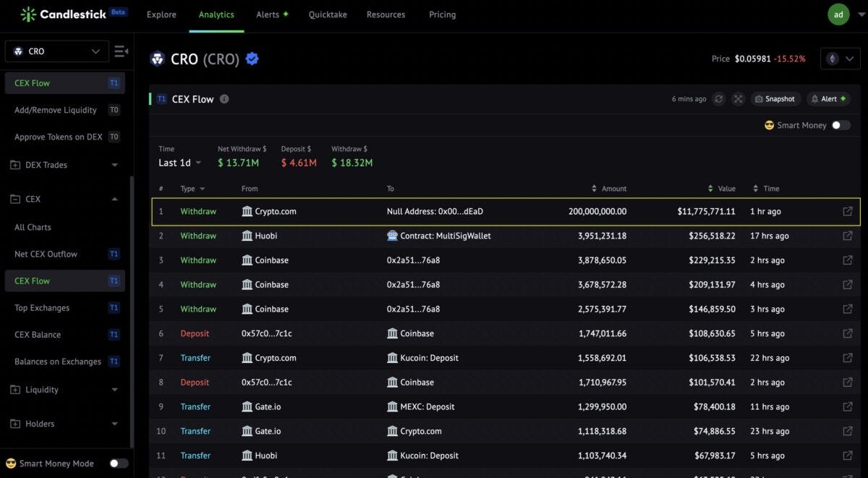Collapse the sidebar using the menu icon
Screen dimensions: 868x478
[121, 51]
